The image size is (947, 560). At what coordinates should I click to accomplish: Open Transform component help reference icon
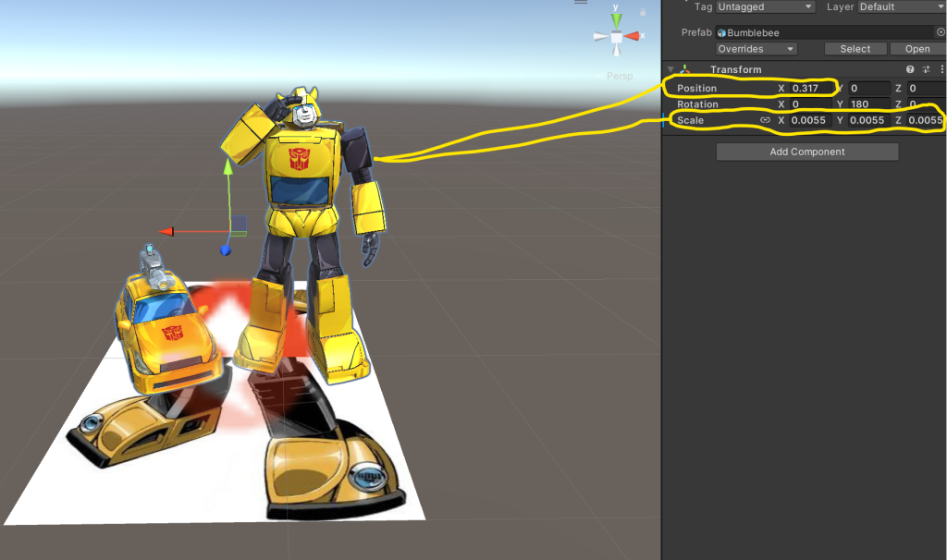pyautogui.click(x=910, y=69)
